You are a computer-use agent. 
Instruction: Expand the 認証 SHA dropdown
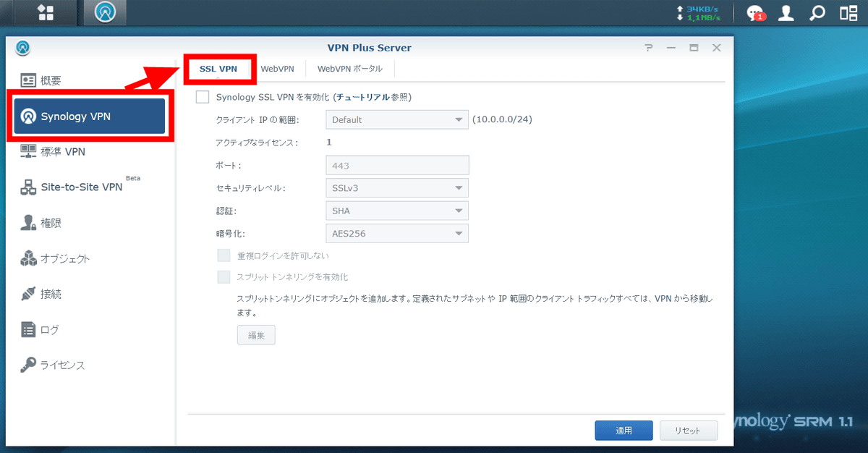(x=396, y=211)
